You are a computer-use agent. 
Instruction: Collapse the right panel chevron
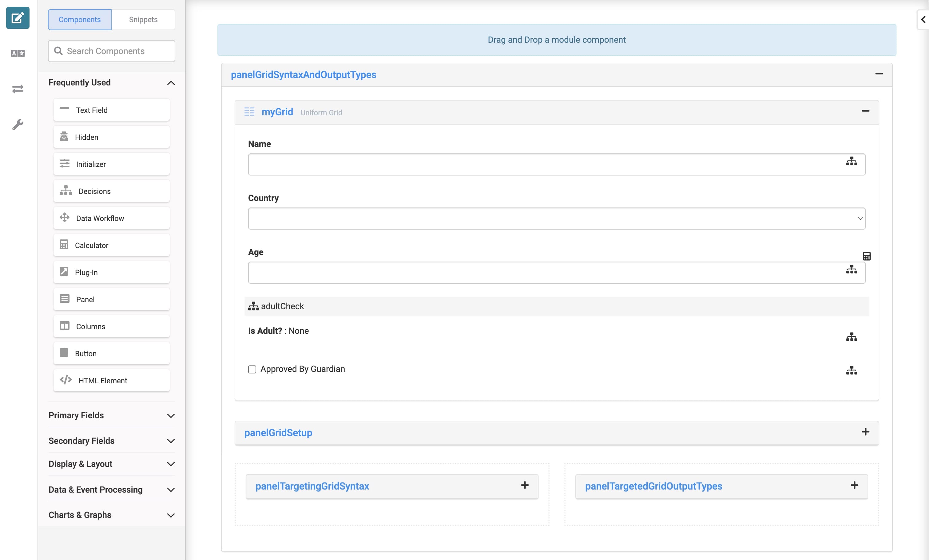923,19
